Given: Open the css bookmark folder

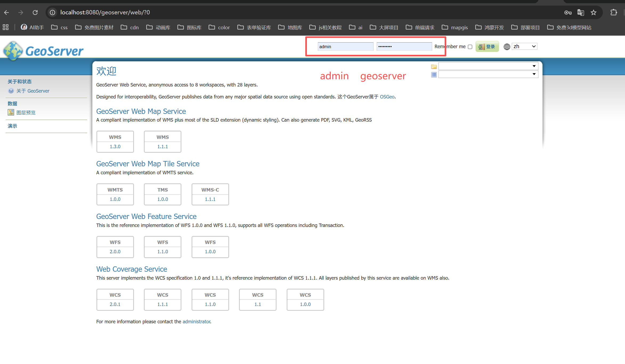Looking at the screenshot, I should pos(59,27).
